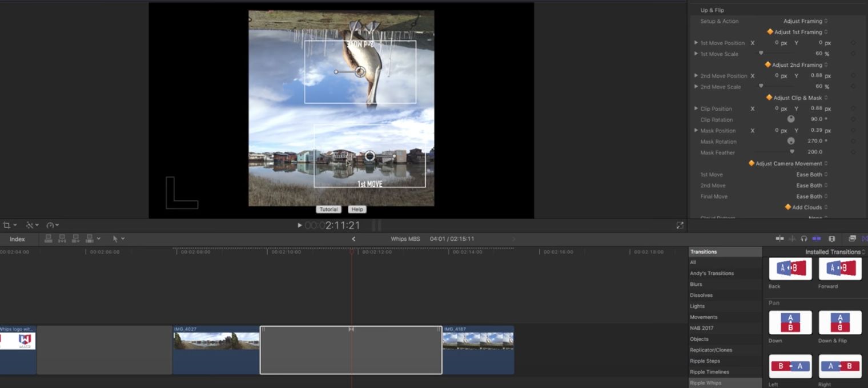Go back in timeline history arrow
Viewport: 868px width, 388px height.
(353, 239)
